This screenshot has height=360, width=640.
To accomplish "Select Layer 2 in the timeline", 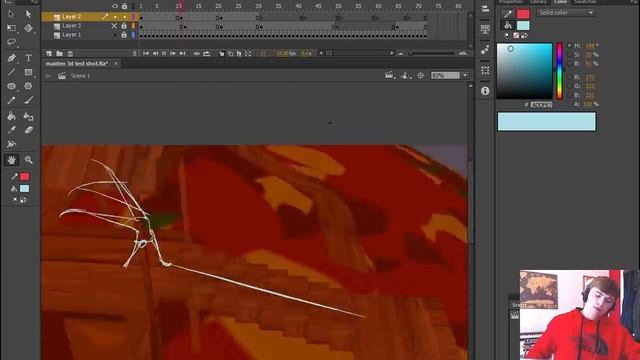I will pyautogui.click(x=72, y=17).
